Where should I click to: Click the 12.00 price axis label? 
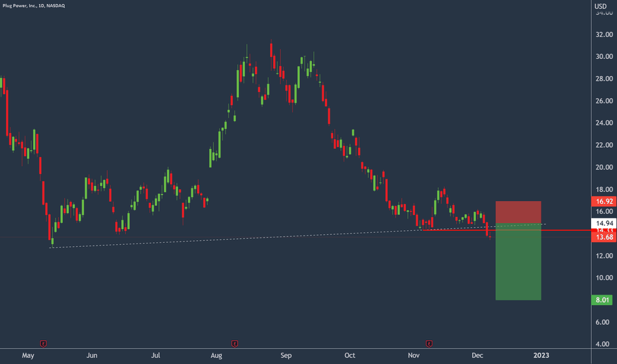pyautogui.click(x=604, y=255)
